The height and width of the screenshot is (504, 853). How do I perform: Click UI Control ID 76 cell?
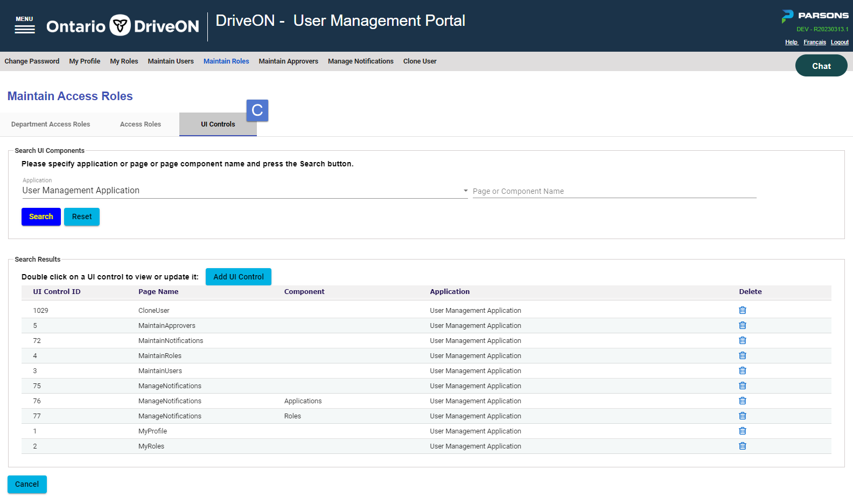click(x=37, y=401)
